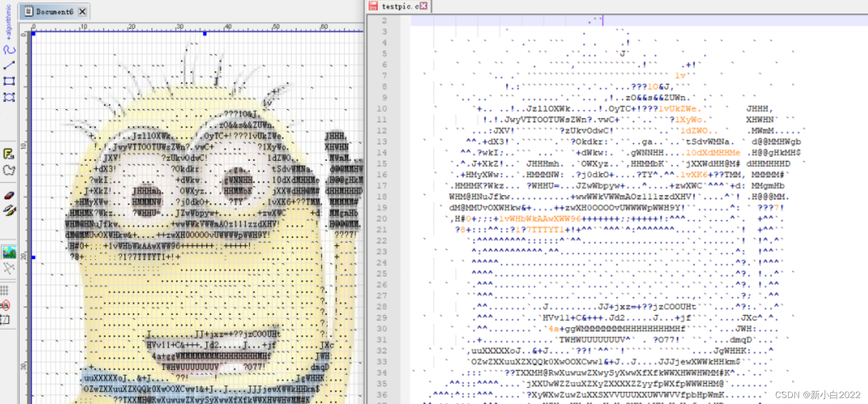Click the gray crossed lines tool icon
The image size is (868, 404).
(x=8, y=268)
